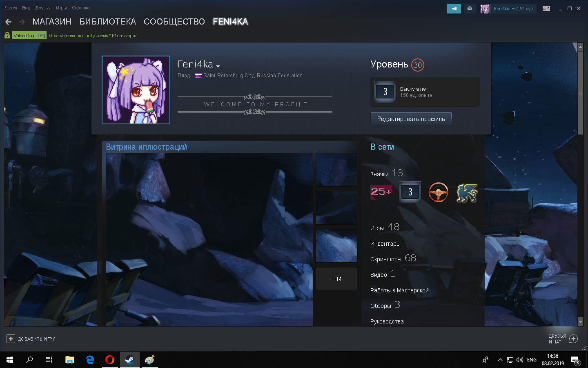This screenshot has height=368, width=588.
Task: Open the Справка menu
Action: (81, 8)
